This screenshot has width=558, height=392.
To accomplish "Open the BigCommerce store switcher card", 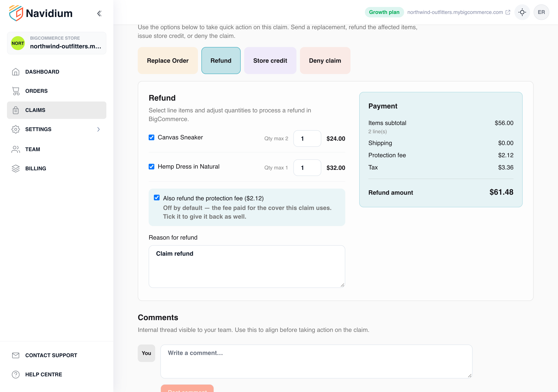I will click(57, 43).
